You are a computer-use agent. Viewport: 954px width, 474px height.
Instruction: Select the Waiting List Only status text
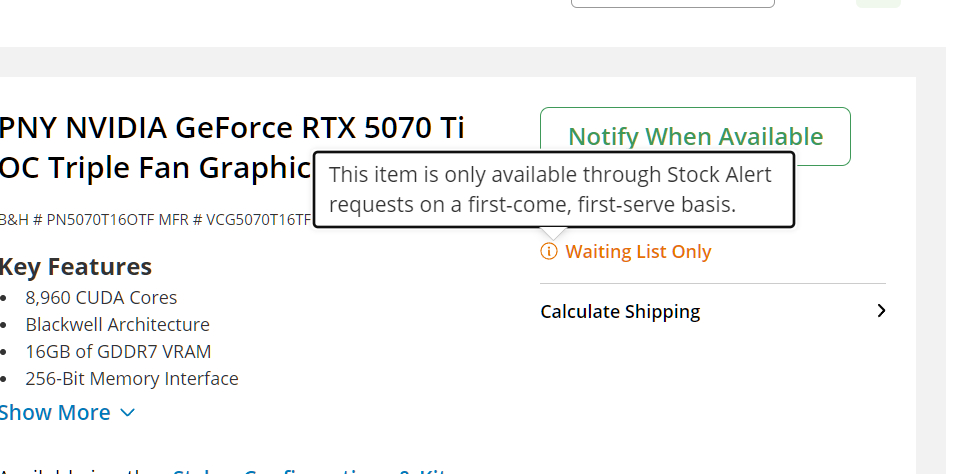(638, 251)
